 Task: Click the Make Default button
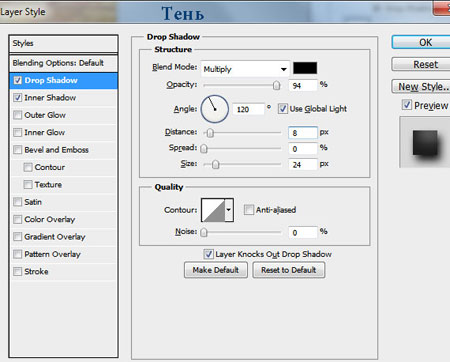click(216, 270)
